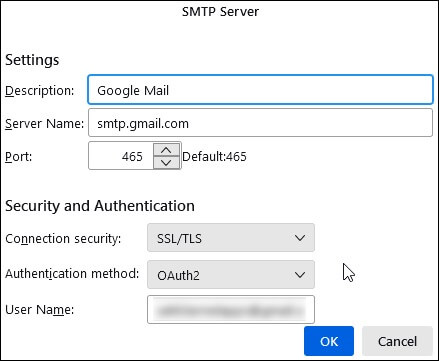This screenshot has height=361, width=439.
Task: Click the Server Name field smtp.gmail.com
Action: [260, 123]
